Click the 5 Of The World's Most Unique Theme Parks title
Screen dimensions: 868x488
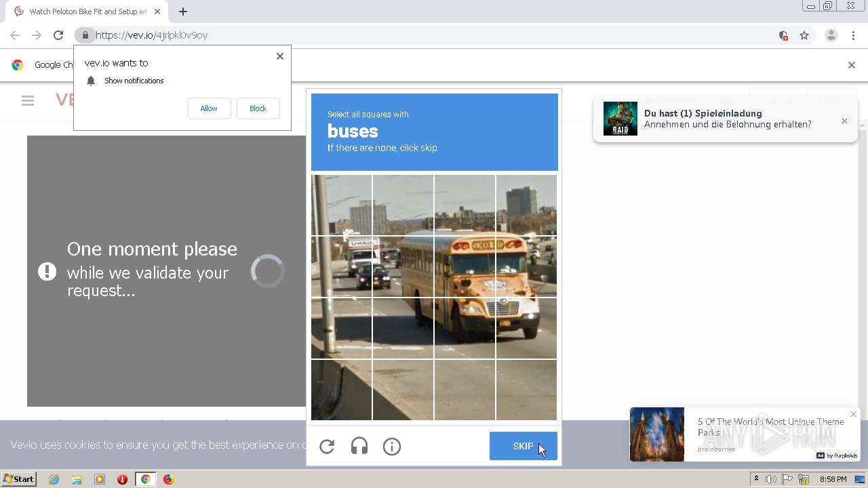771,427
